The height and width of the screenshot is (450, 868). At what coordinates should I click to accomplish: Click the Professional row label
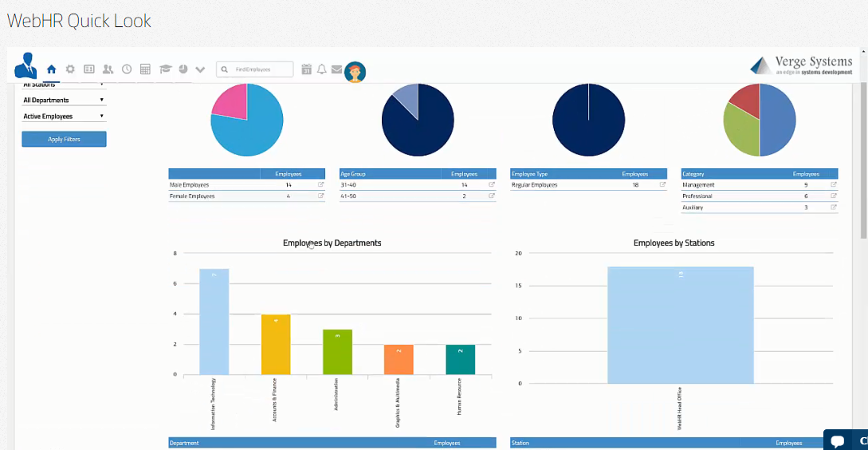[697, 196]
